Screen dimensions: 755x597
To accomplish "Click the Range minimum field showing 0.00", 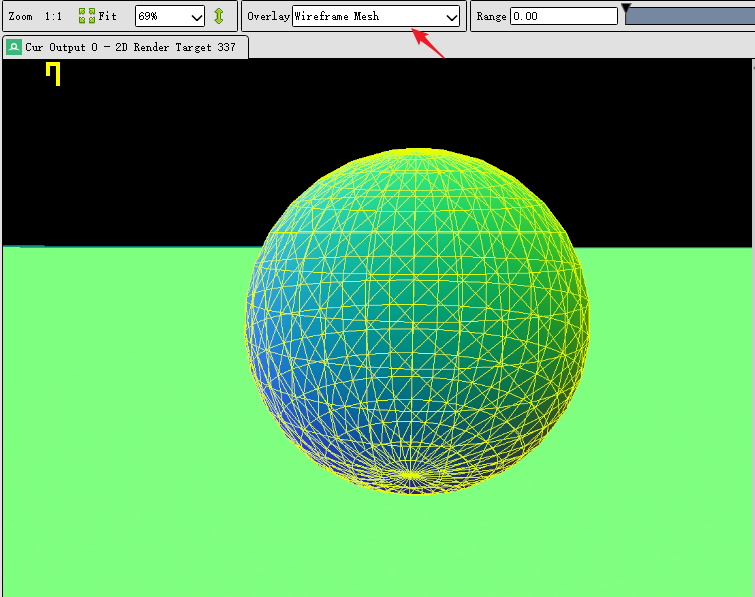I will pyautogui.click(x=563, y=17).
